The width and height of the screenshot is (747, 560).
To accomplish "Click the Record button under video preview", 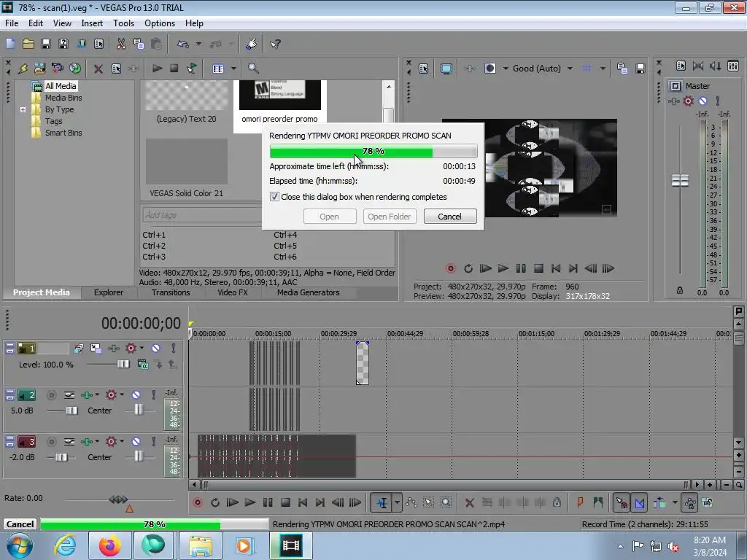I will click(451, 268).
